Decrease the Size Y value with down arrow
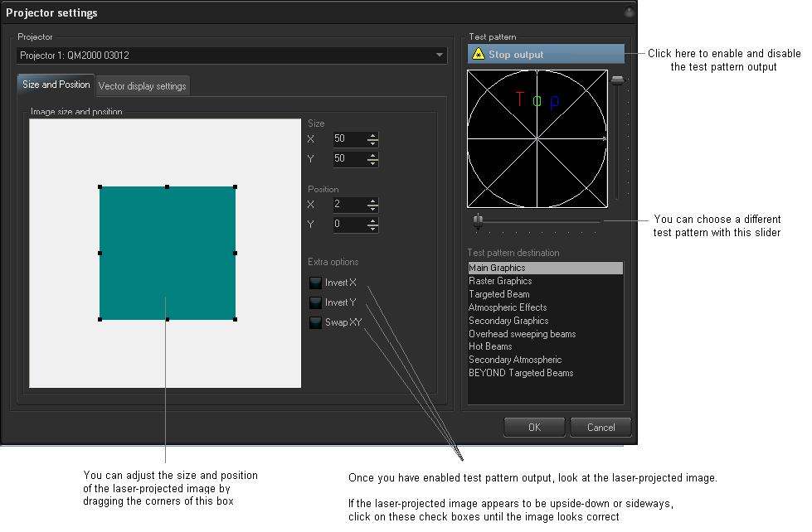This screenshot has width=812, height=532. (372, 163)
